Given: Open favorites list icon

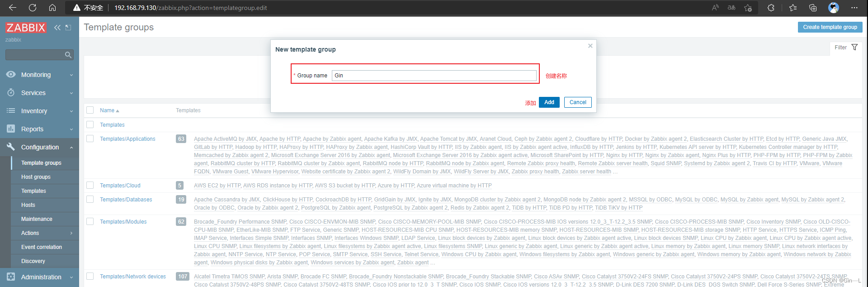Looking at the screenshot, I should tap(793, 8).
